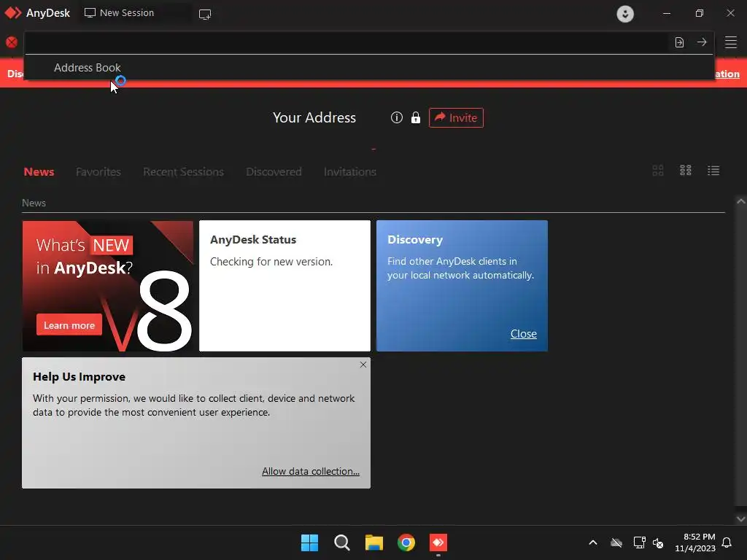Switch to large tiles view

658,171
